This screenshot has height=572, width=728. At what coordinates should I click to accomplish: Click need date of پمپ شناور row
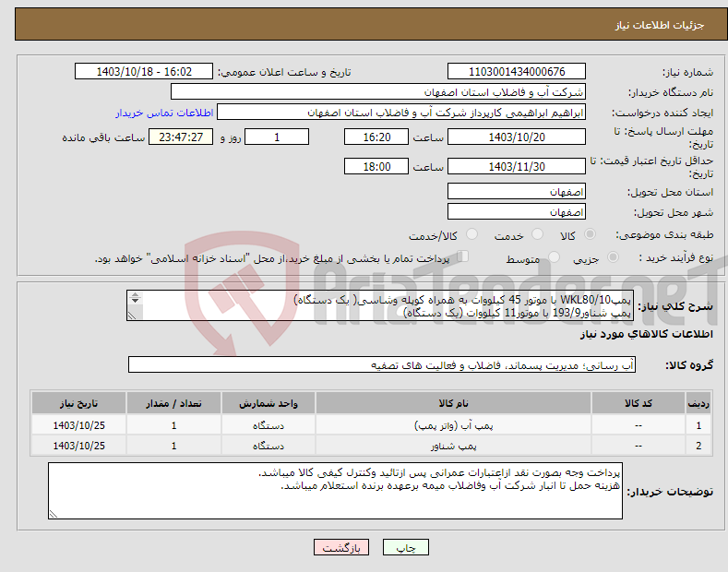(x=78, y=446)
